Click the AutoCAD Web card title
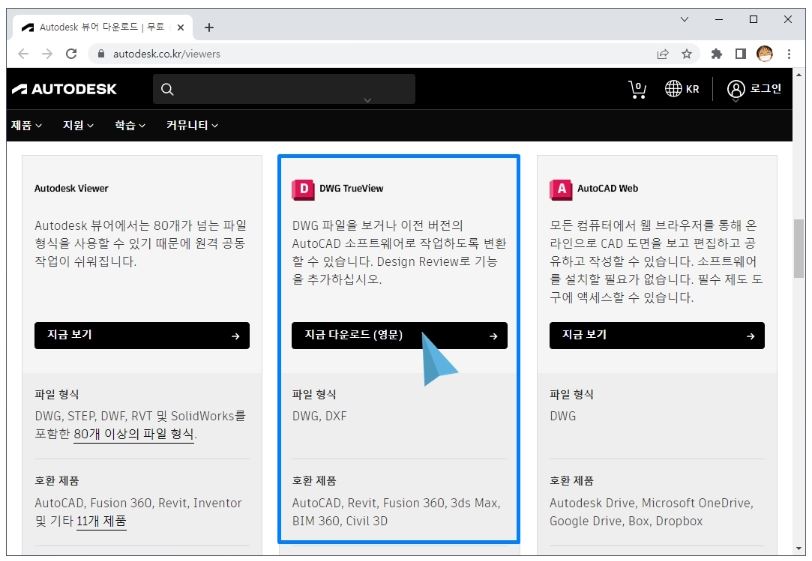The height and width of the screenshot is (561, 812). pos(607,189)
